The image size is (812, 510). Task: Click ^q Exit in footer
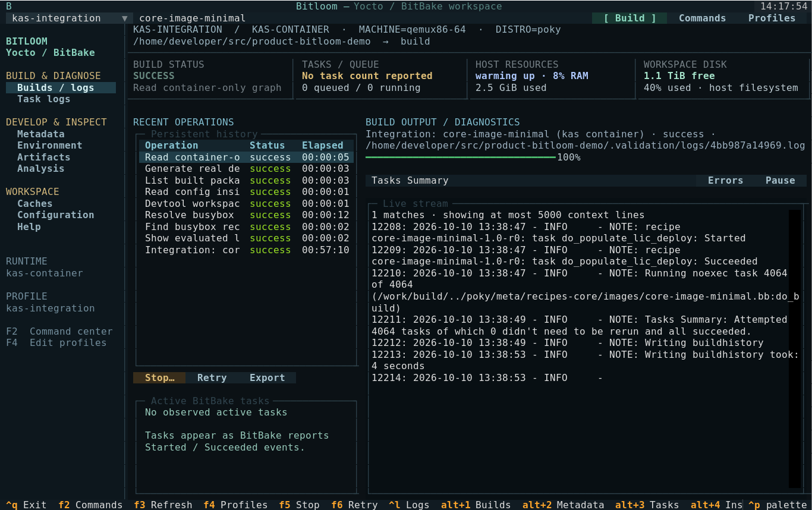click(26, 505)
